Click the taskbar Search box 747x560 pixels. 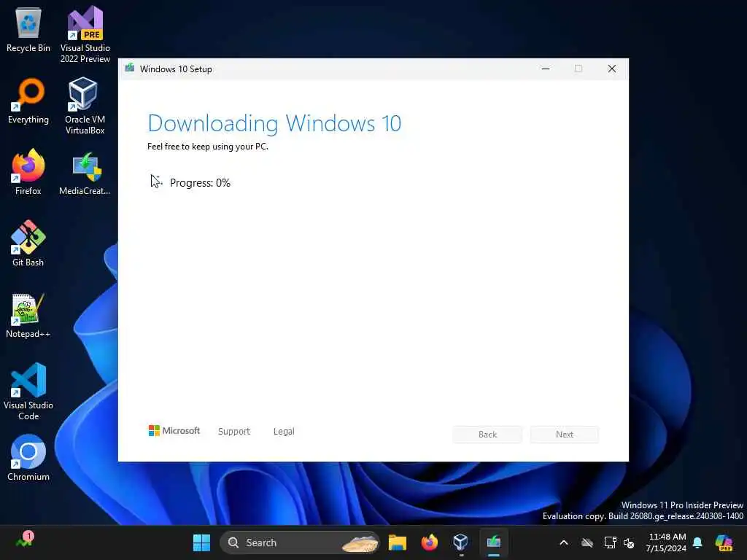(300, 542)
